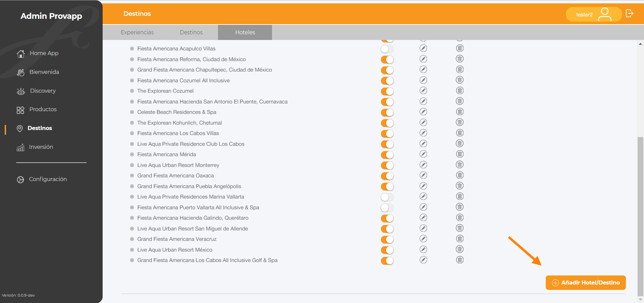The image size is (644, 303).
Task: Toggle off Grand Fiesta Americana Chapultepec
Action: click(x=387, y=70)
